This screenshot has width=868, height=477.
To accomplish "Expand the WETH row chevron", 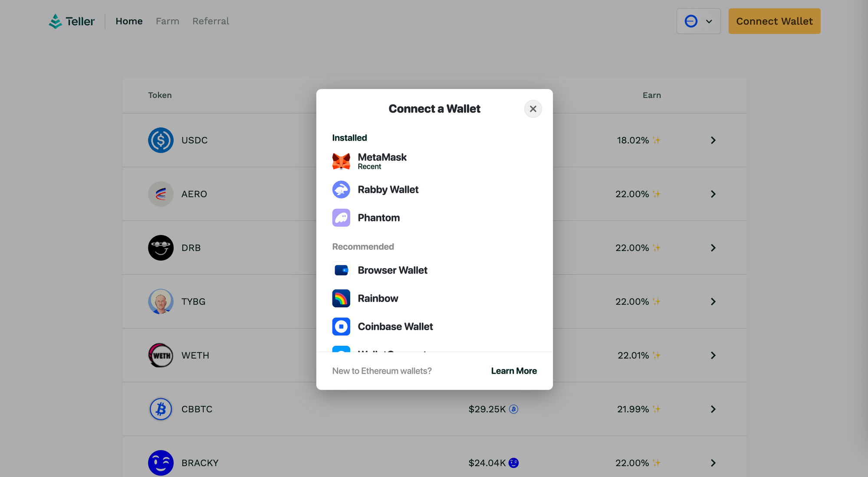I will click(713, 355).
